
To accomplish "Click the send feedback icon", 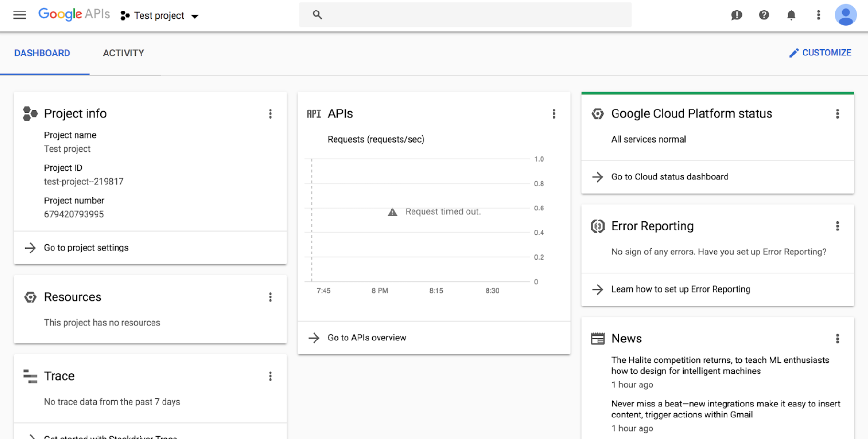I will (x=737, y=15).
